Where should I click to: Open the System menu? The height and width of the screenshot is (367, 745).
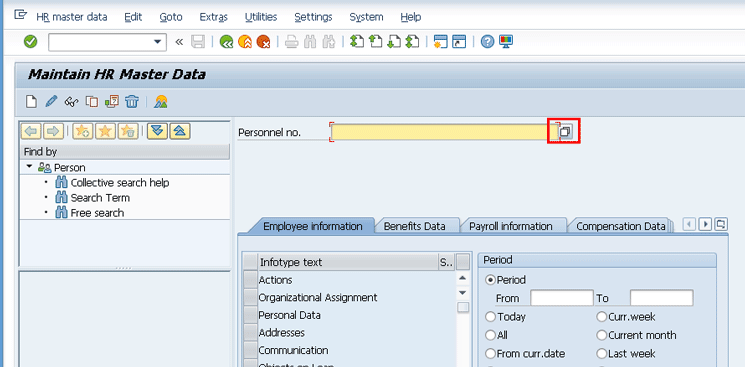[366, 17]
